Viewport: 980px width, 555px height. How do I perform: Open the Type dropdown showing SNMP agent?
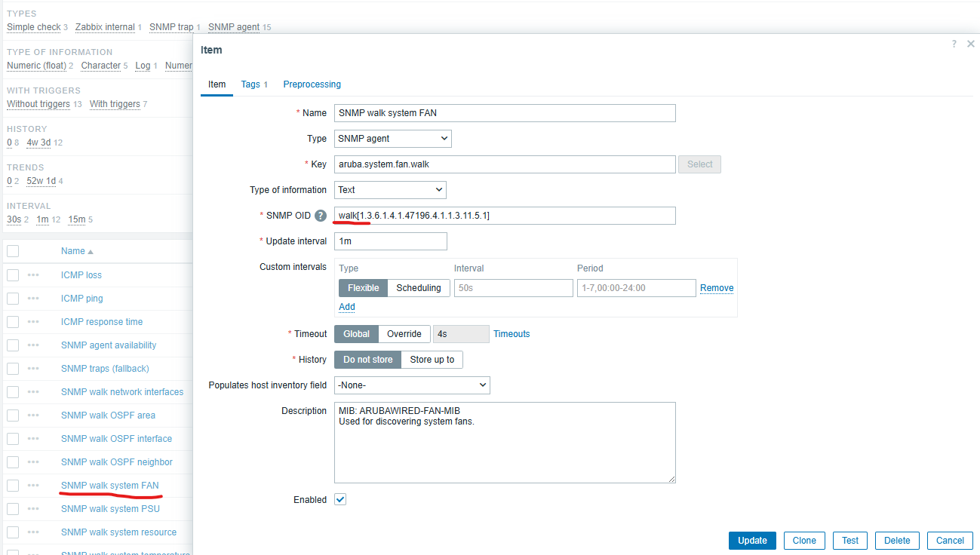[392, 139]
